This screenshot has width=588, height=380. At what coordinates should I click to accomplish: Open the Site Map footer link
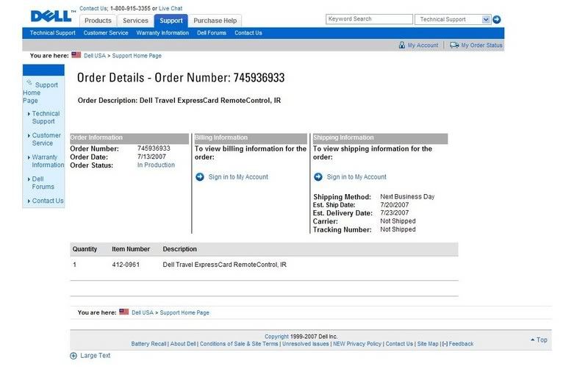click(428, 343)
